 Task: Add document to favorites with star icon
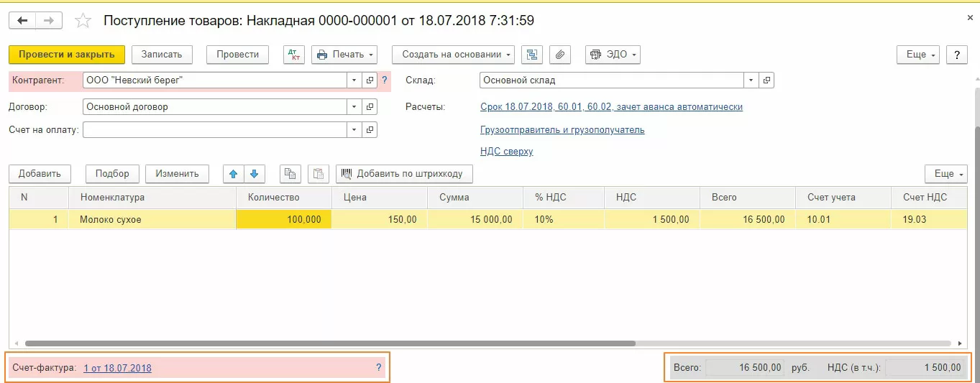click(x=83, y=21)
